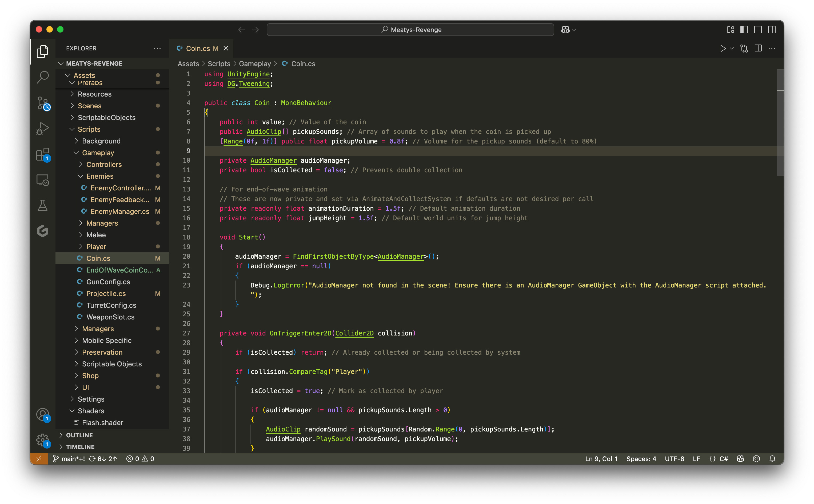
Task: Click Gameplay in the breadcrumb
Action: pyautogui.click(x=255, y=63)
